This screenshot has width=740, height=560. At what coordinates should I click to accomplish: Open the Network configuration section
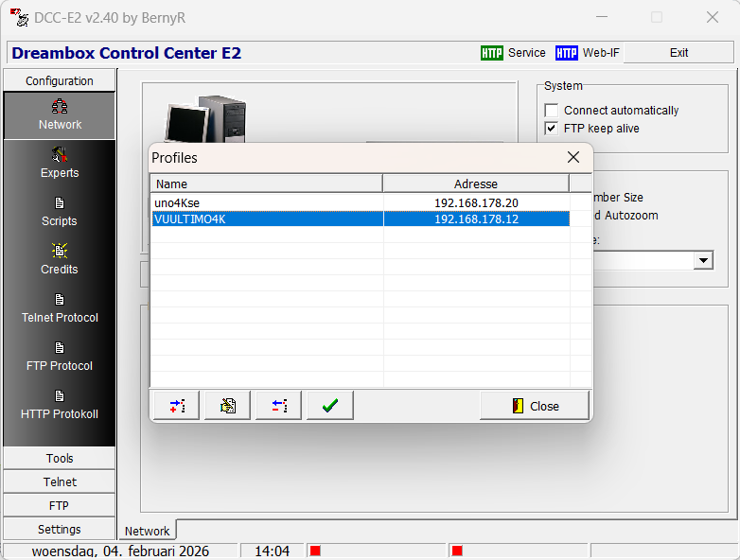(60, 115)
